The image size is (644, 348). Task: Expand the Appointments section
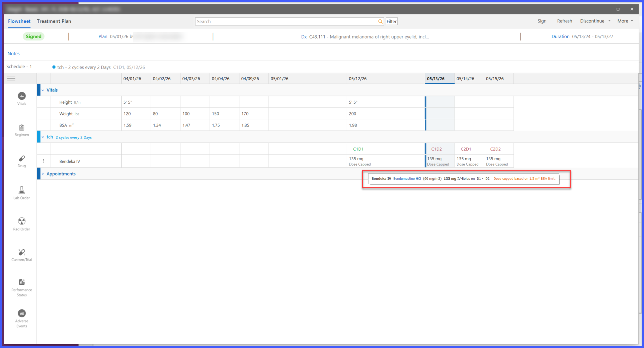43,174
